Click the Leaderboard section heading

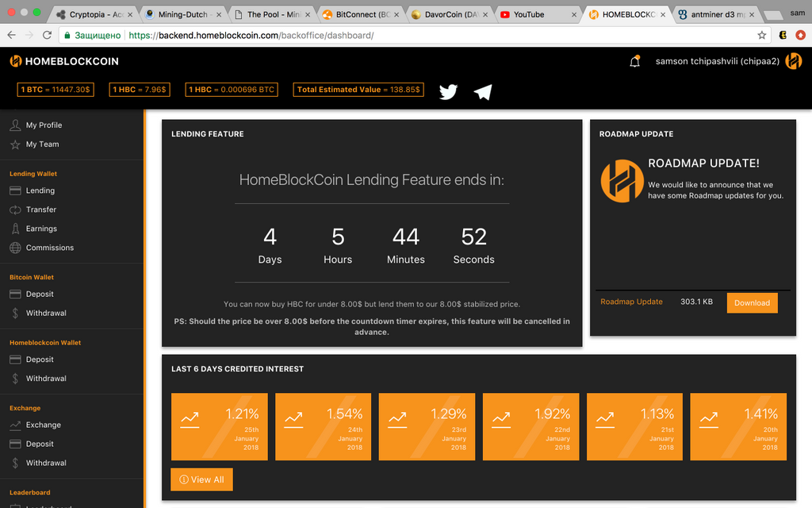tap(30, 492)
